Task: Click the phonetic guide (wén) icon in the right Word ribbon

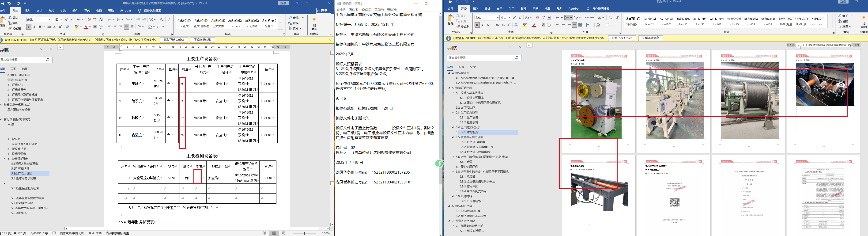Action: [543, 18]
